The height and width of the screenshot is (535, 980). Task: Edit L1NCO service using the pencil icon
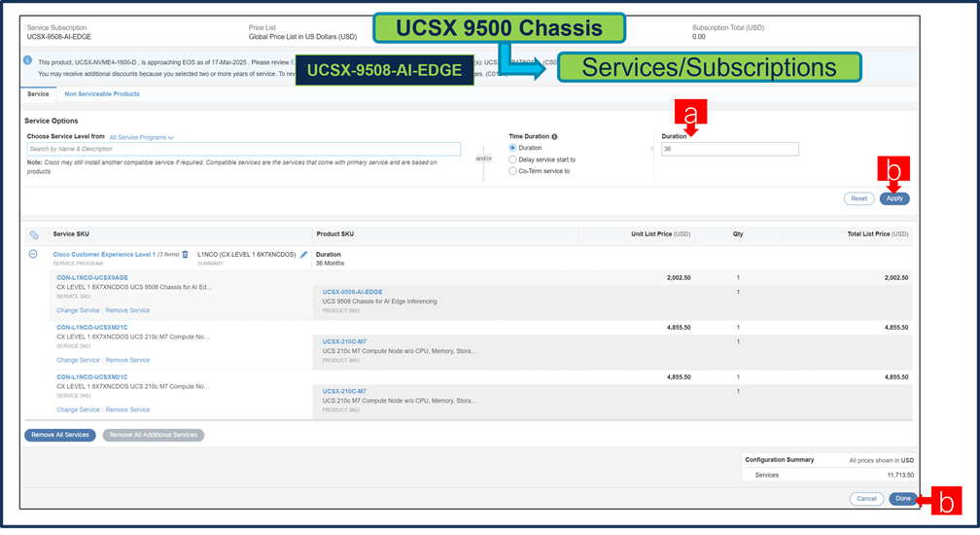[x=303, y=255]
